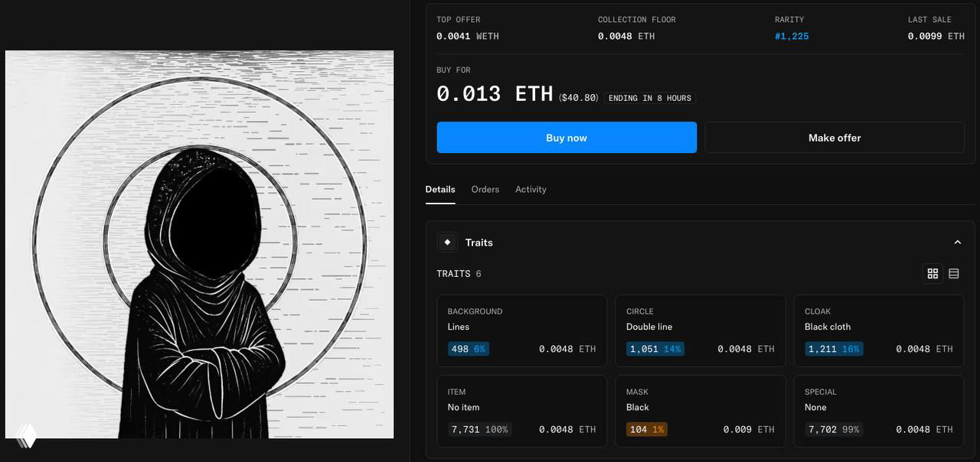Click the Buy now button
Image resolution: width=980 pixels, height=462 pixels.
(567, 138)
